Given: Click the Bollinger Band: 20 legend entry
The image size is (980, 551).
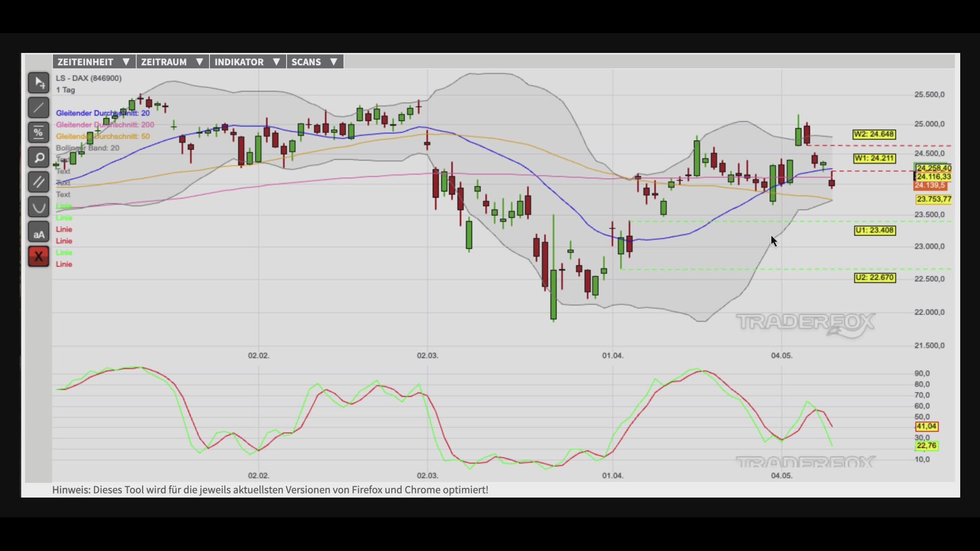Looking at the screenshot, I should [x=87, y=148].
